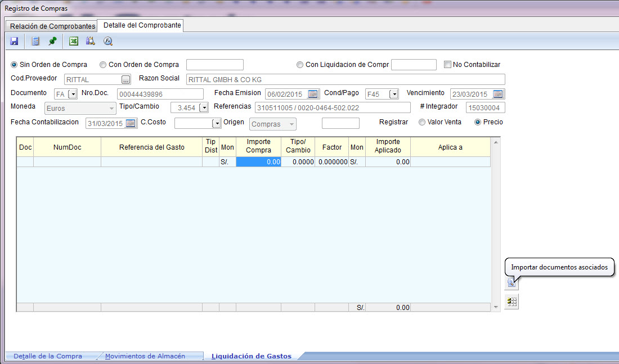Click the Save floppy disk icon
The image size is (619, 364).
click(14, 41)
